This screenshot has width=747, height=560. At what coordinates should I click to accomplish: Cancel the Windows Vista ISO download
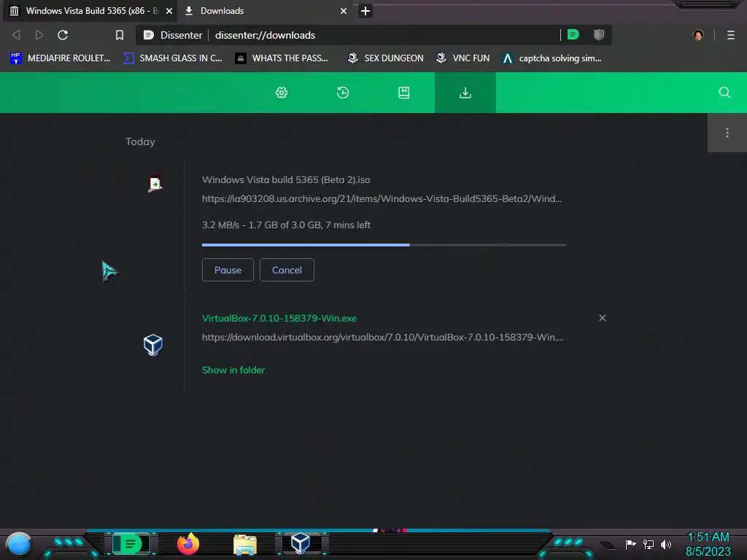coord(287,270)
